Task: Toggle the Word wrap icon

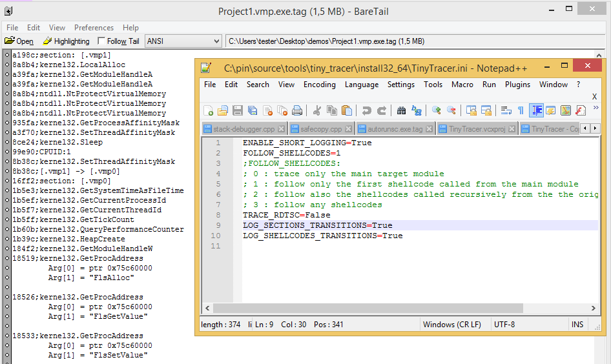Action: (506, 110)
